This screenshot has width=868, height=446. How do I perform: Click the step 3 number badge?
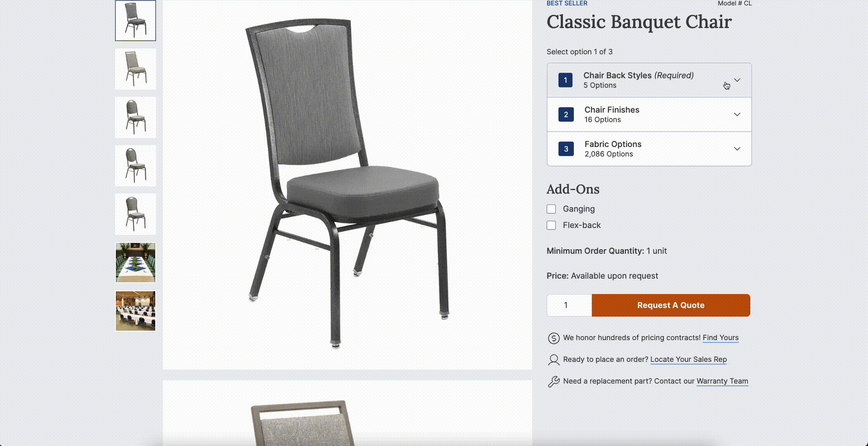click(566, 149)
